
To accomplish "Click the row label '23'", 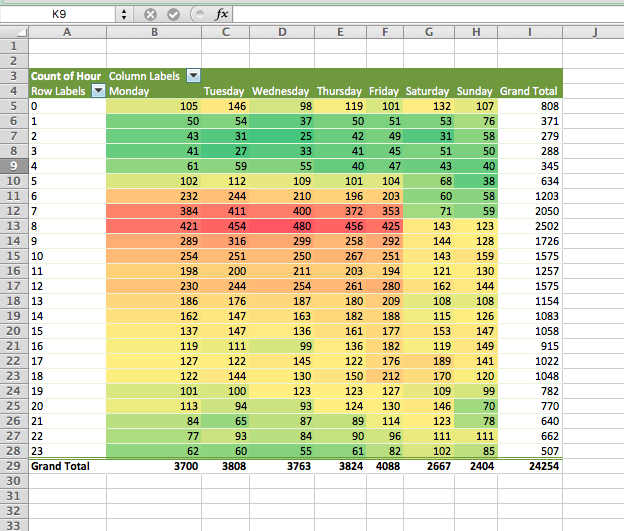I will (67, 451).
